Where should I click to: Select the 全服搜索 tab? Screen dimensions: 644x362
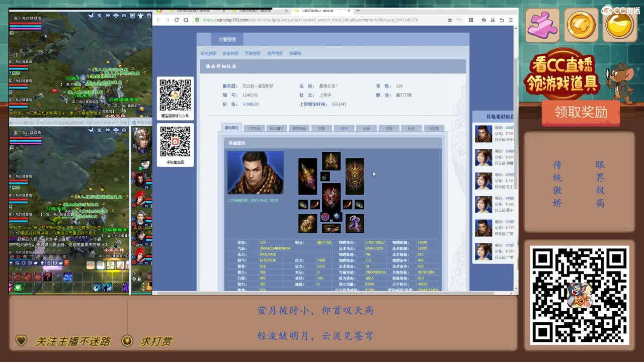tap(227, 39)
